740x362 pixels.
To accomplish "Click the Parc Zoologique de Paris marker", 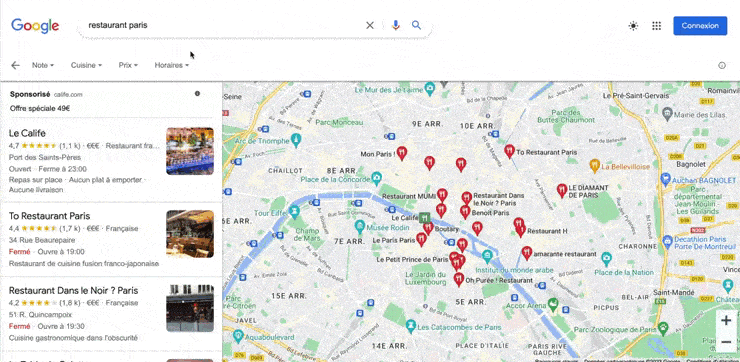I will click(x=664, y=327).
